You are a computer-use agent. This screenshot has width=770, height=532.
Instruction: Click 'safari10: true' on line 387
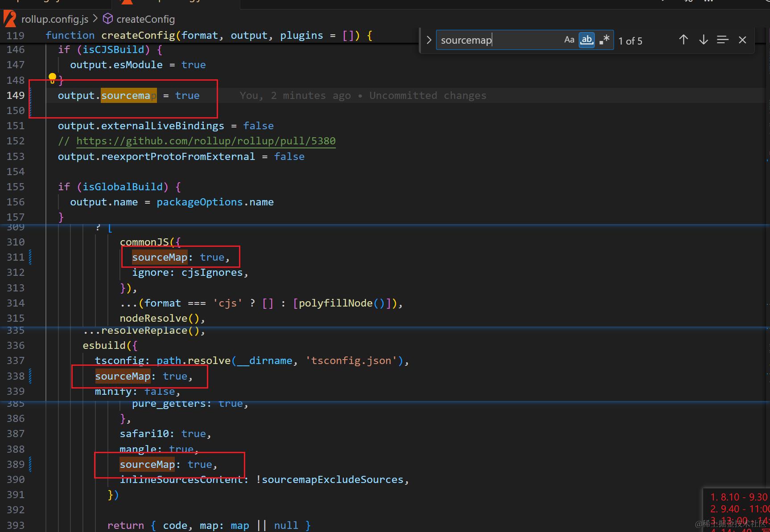pos(163,434)
